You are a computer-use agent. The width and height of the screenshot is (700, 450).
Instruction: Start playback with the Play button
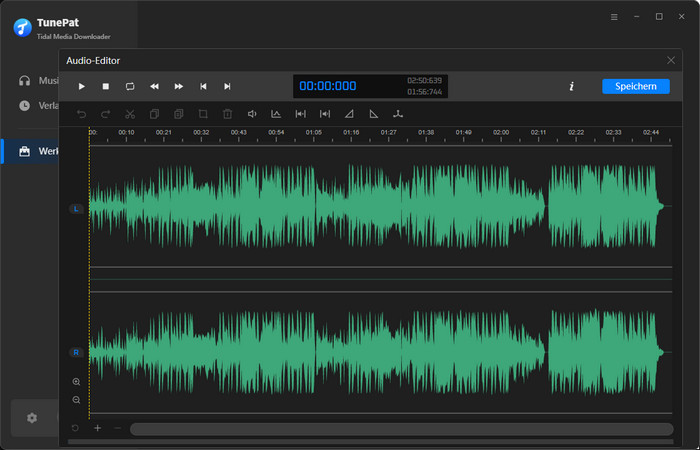pyautogui.click(x=81, y=87)
